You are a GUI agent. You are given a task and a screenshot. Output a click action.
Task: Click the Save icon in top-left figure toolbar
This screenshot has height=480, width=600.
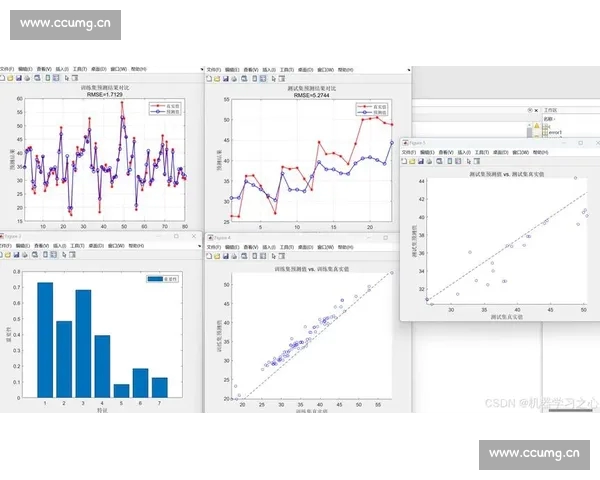click(x=20, y=77)
